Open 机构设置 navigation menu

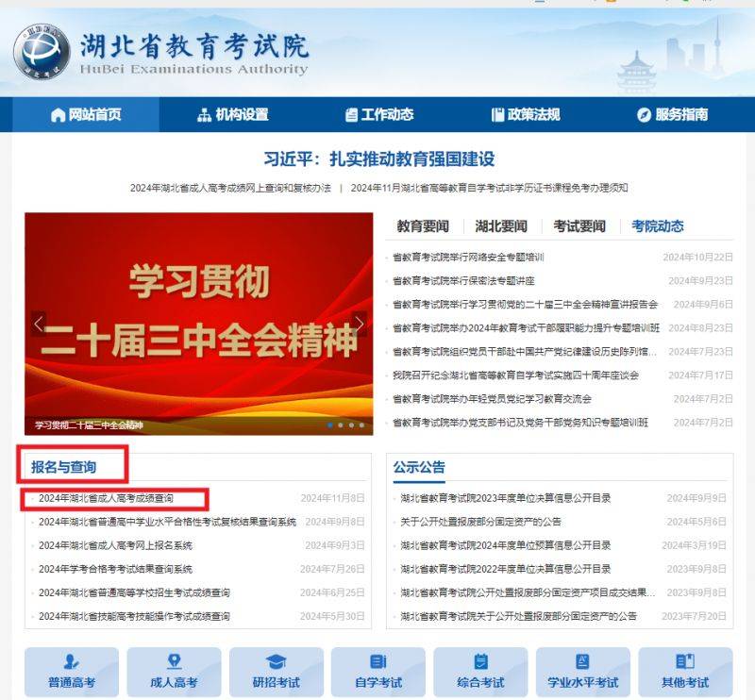pyautogui.click(x=233, y=114)
